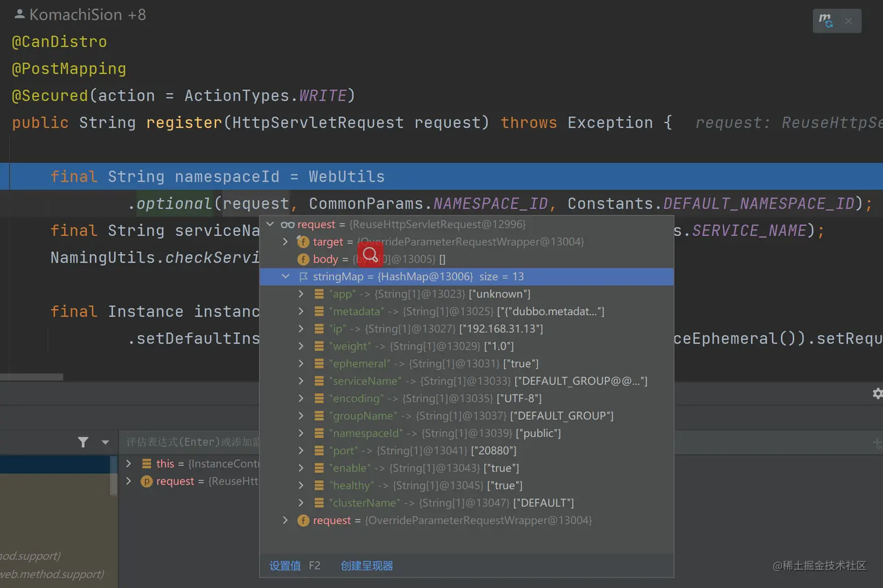Click the icon beside 'this' variable

[147, 464]
